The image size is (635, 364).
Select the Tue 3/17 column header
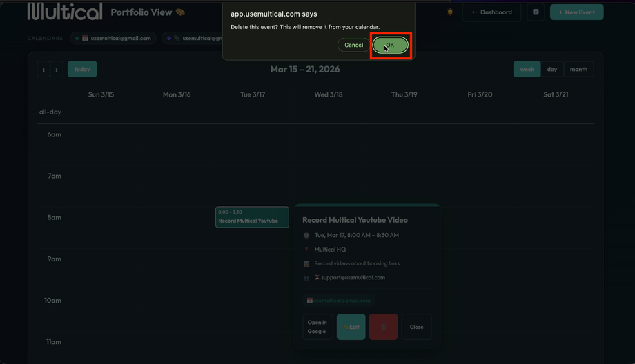(253, 94)
